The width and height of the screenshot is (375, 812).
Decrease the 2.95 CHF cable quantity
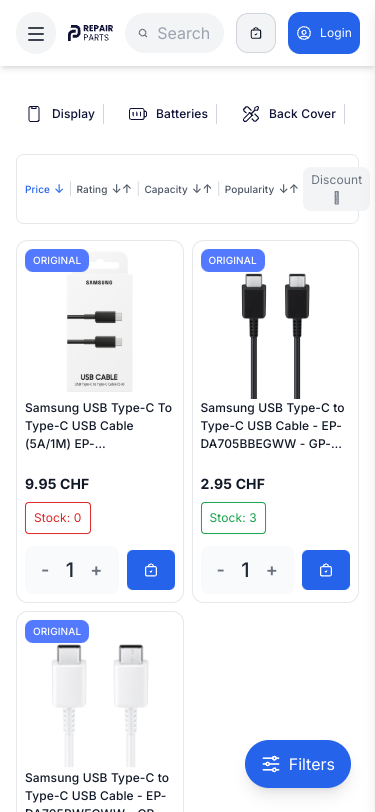coord(221,571)
